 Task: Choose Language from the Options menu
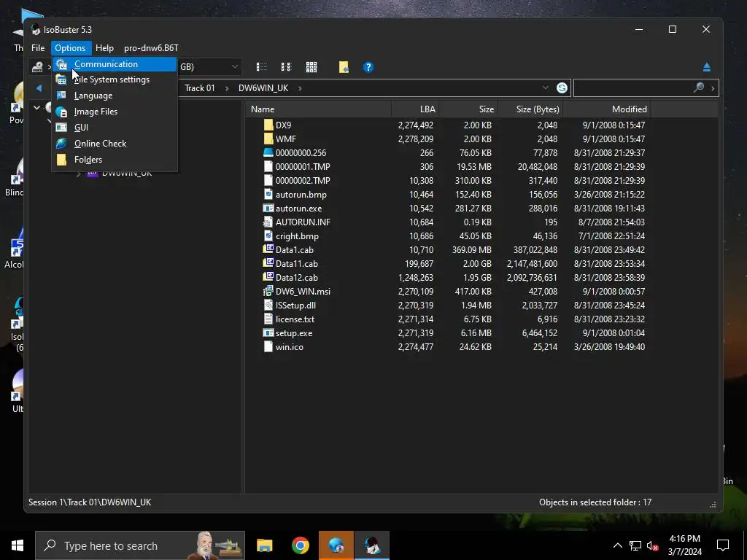pyautogui.click(x=115, y=96)
